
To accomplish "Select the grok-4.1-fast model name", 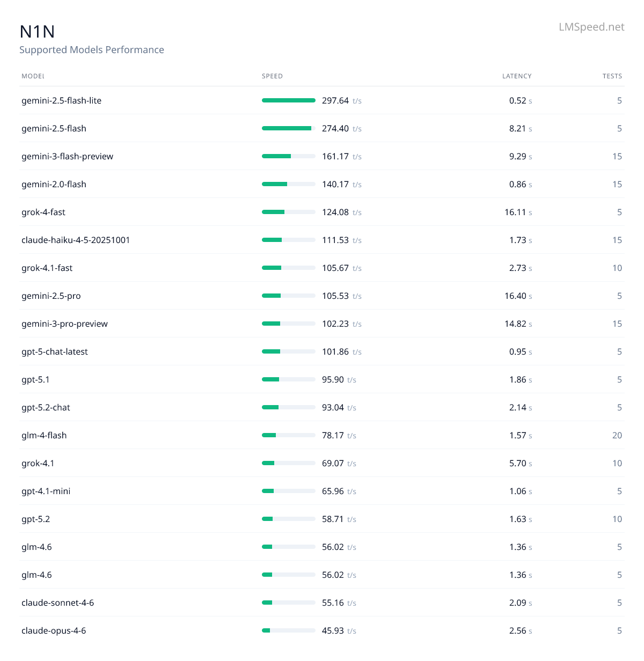I will tap(47, 268).
